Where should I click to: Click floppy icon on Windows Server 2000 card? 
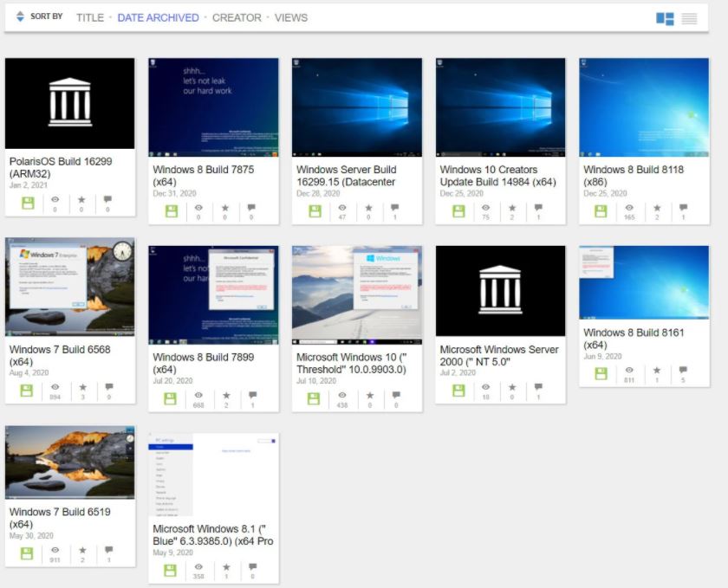point(458,391)
